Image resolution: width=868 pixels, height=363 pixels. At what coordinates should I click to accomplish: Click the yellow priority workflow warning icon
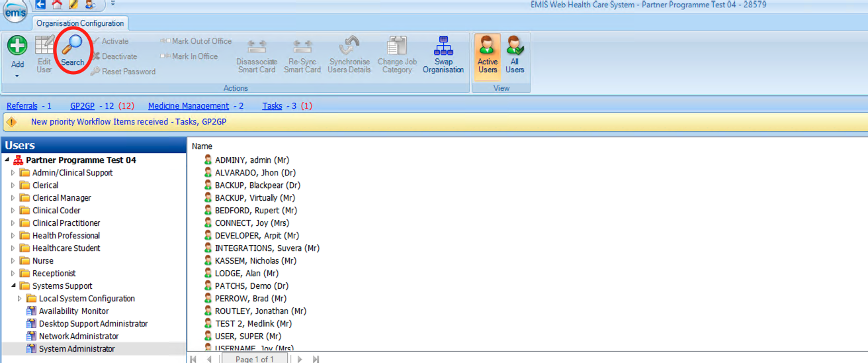click(x=11, y=122)
